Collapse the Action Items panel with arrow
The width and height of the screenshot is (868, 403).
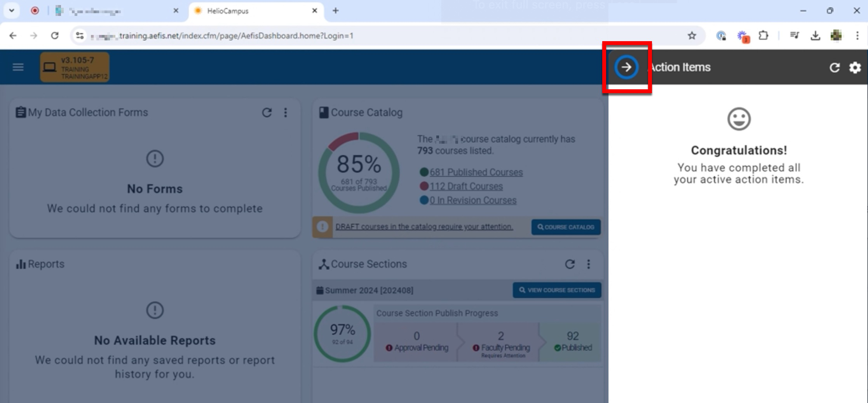(x=626, y=67)
